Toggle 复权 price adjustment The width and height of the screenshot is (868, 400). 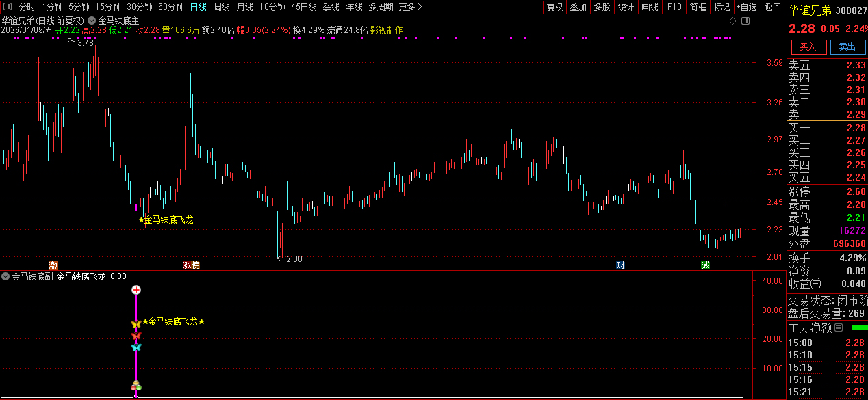(554, 7)
